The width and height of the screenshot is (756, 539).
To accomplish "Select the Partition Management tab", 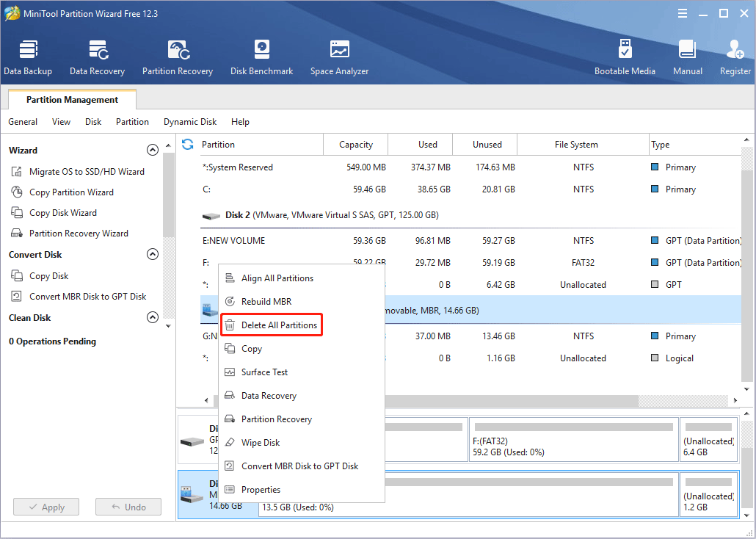I will [x=73, y=99].
